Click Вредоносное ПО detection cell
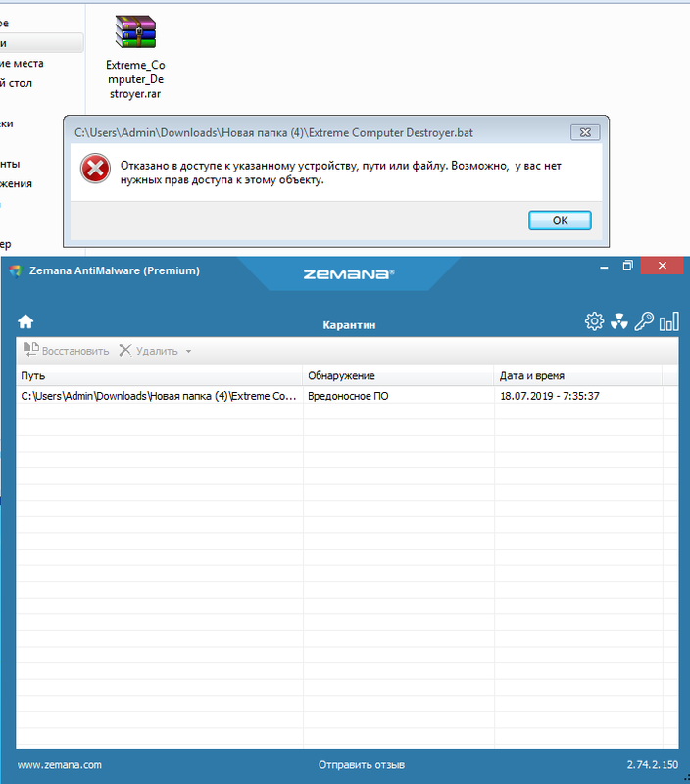The width and height of the screenshot is (690, 784). 348,396
